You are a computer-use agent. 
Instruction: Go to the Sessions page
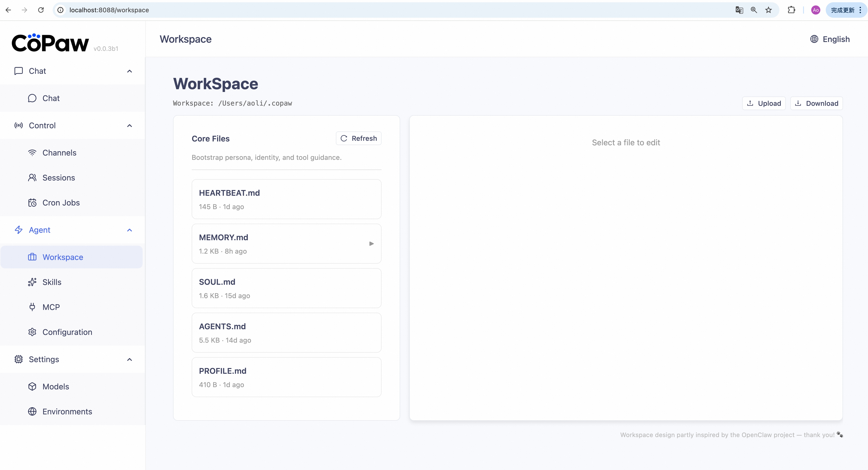coord(58,178)
